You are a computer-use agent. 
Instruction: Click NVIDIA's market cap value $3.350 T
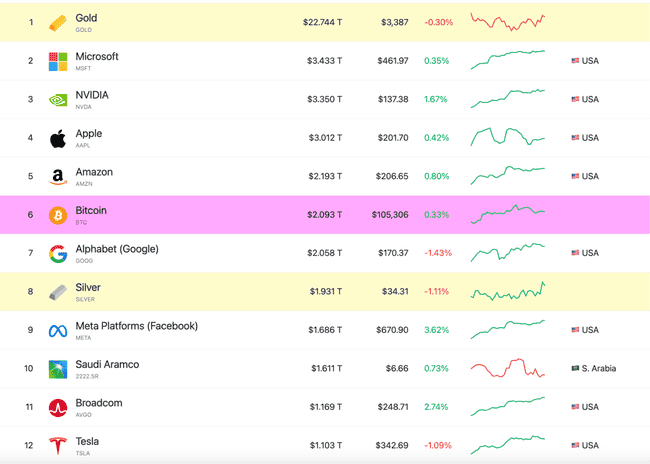click(x=324, y=100)
